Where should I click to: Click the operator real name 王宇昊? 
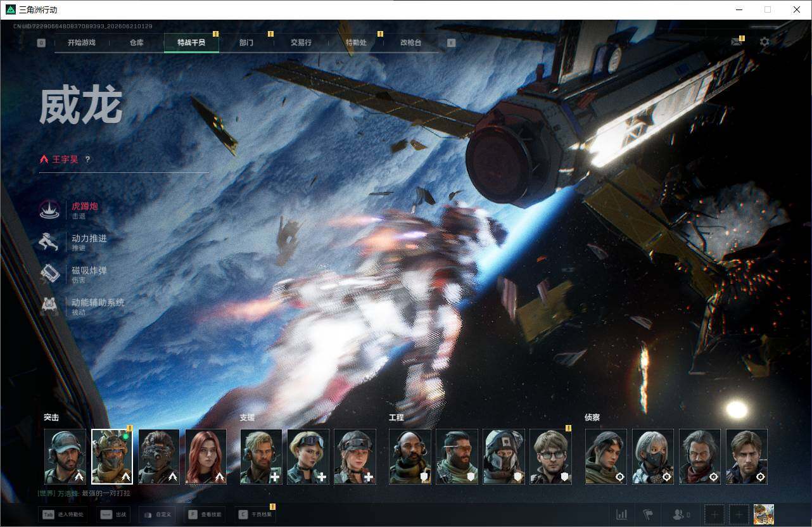click(65, 160)
